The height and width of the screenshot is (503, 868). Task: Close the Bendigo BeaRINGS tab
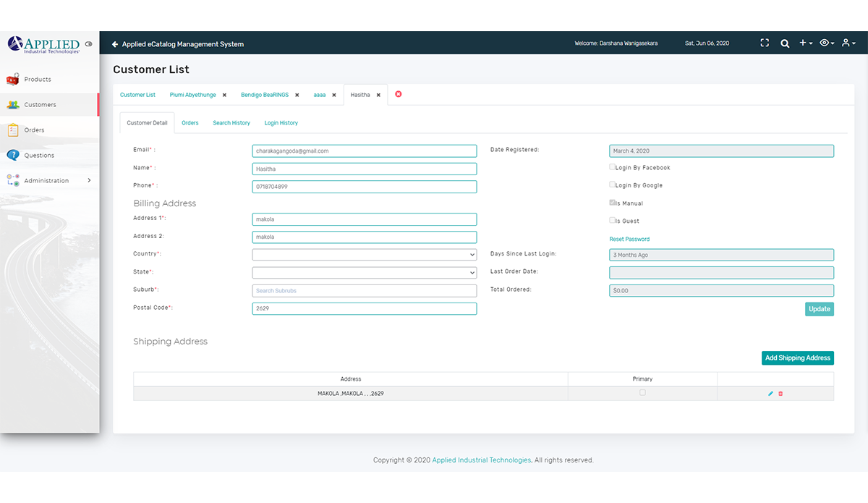(297, 95)
